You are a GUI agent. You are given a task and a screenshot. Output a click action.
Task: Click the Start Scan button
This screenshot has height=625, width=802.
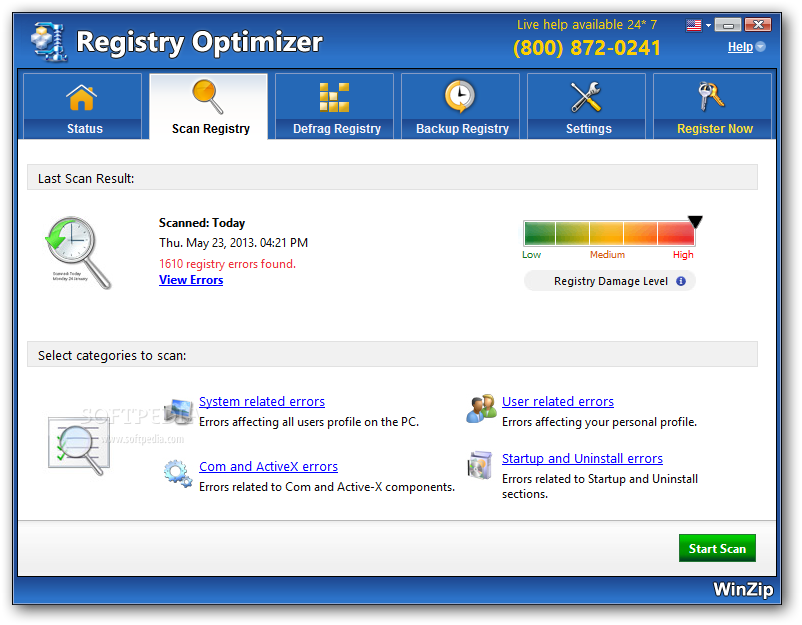click(x=717, y=548)
